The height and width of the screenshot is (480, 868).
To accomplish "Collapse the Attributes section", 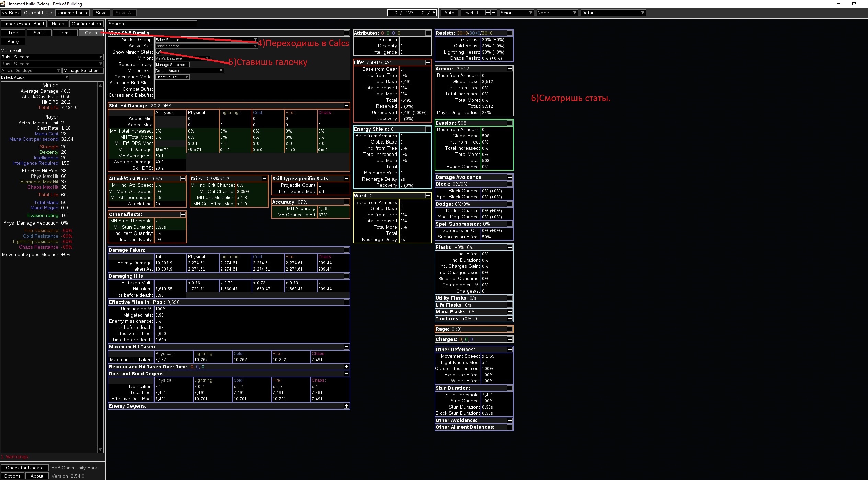I will pyautogui.click(x=428, y=33).
